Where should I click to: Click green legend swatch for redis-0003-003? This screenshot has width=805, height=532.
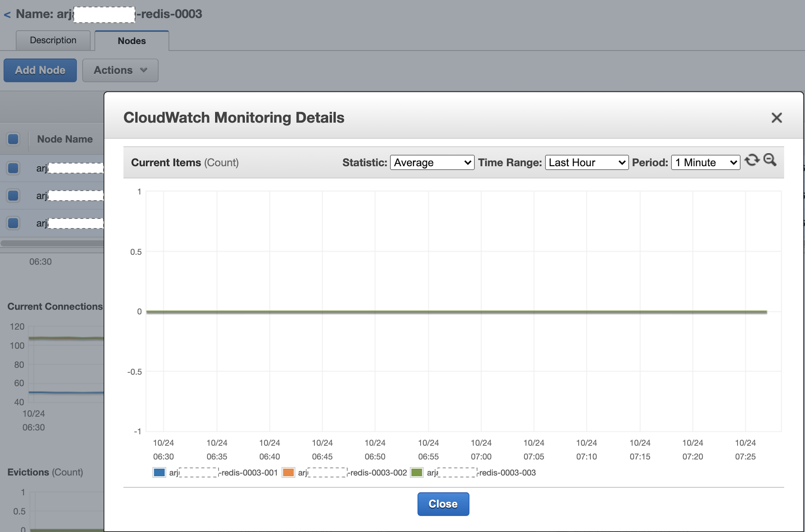417,472
